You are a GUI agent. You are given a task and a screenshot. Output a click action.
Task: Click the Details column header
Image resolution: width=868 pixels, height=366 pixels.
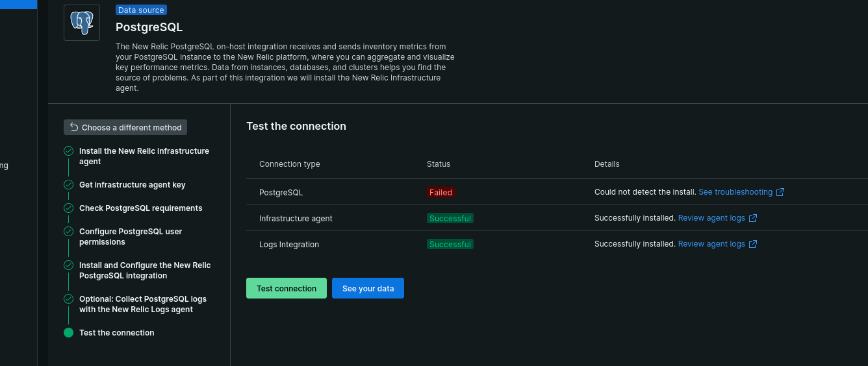(x=607, y=164)
